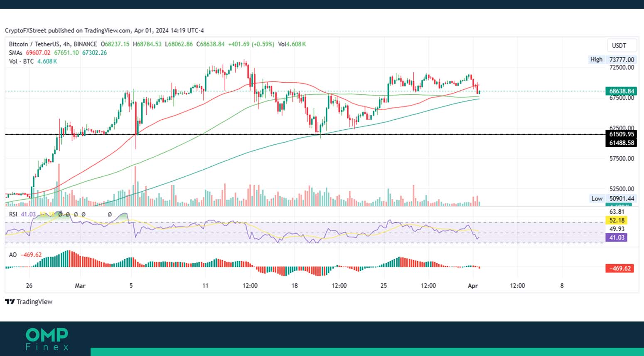Click the yellow RSI tag 52.18
Image resolution: width=644 pixels, height=356 pixels.
(x=617, y=220)
